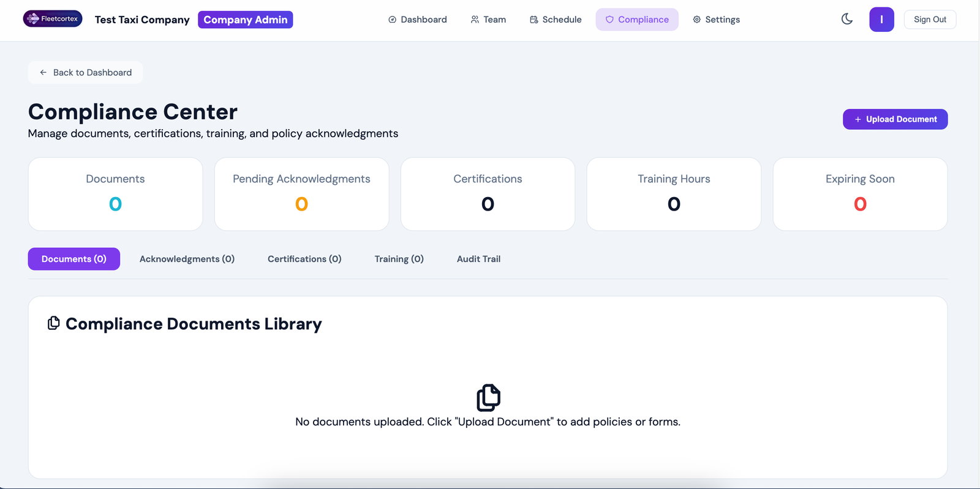980x489 pixels.
Task: Select the Compliance nav item
Action: click(x=637, y=20)
